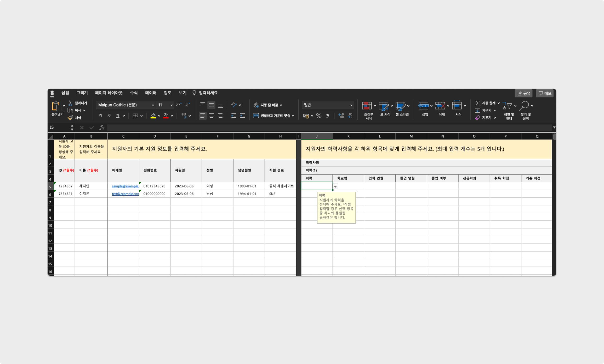The width and height of the screenshot is (604, 364).
Task: Expand the formula bar
Action: pos(554,128)
